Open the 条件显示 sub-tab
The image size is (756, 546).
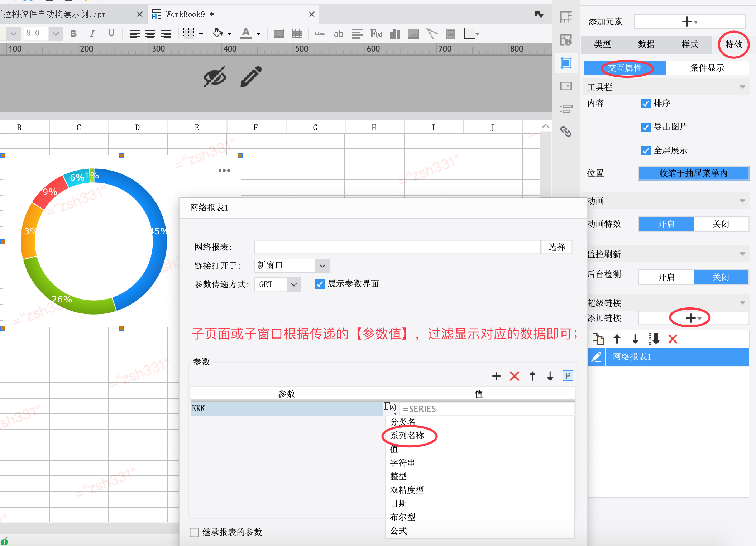point(707,68)
